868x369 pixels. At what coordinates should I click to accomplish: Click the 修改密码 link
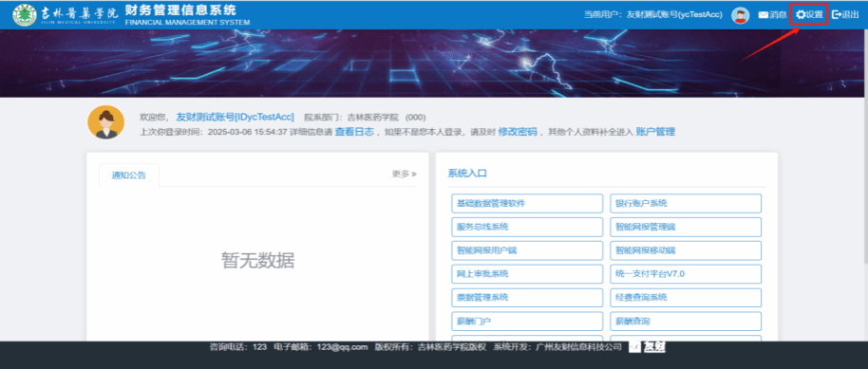[518, 132]
